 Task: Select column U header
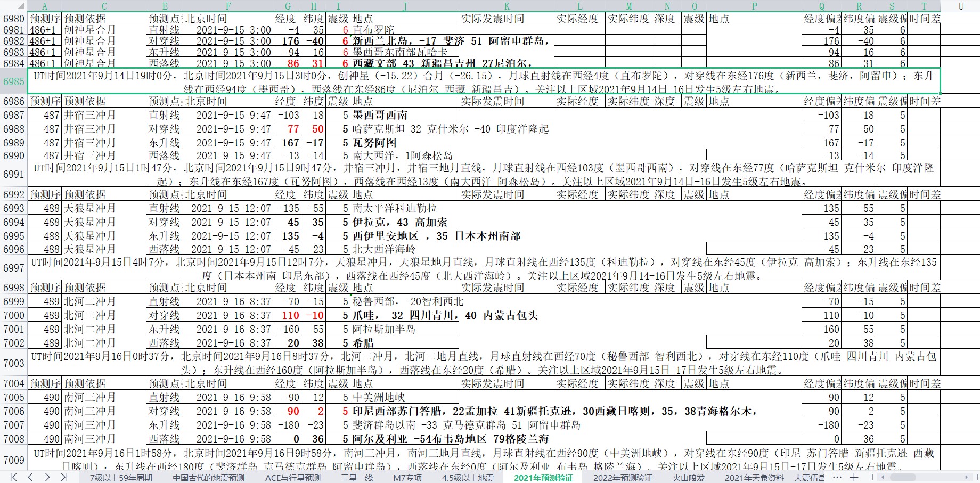pyautogui.click(x=960, y=6)
